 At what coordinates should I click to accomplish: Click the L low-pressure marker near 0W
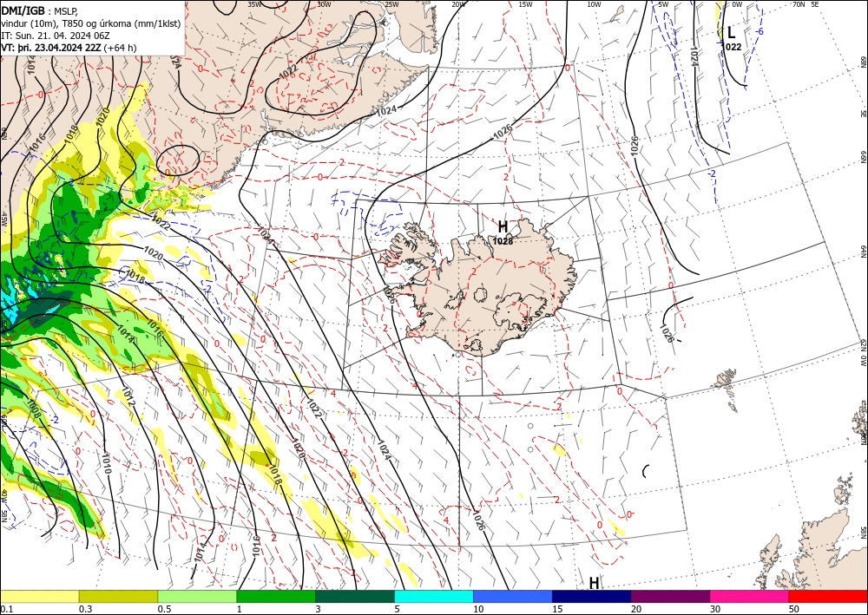point(731,33)
